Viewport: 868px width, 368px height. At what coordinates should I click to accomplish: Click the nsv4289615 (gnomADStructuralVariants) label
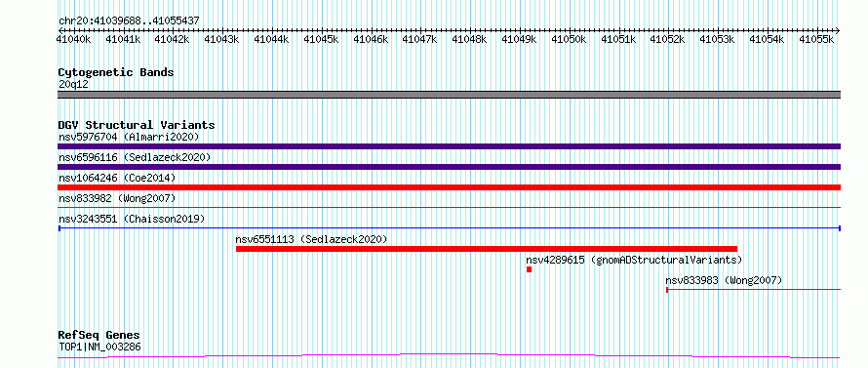tap(634, 260)
